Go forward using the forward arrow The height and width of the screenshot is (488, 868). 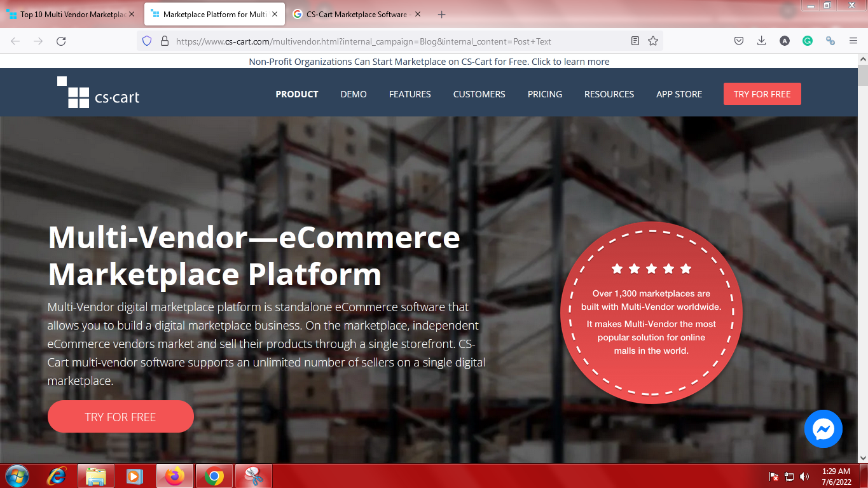pyautogui.click(x=38, y=41)
